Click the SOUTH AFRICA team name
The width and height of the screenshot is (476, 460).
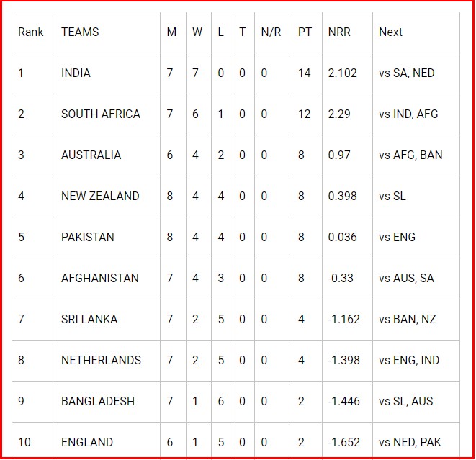coord(101,114)
